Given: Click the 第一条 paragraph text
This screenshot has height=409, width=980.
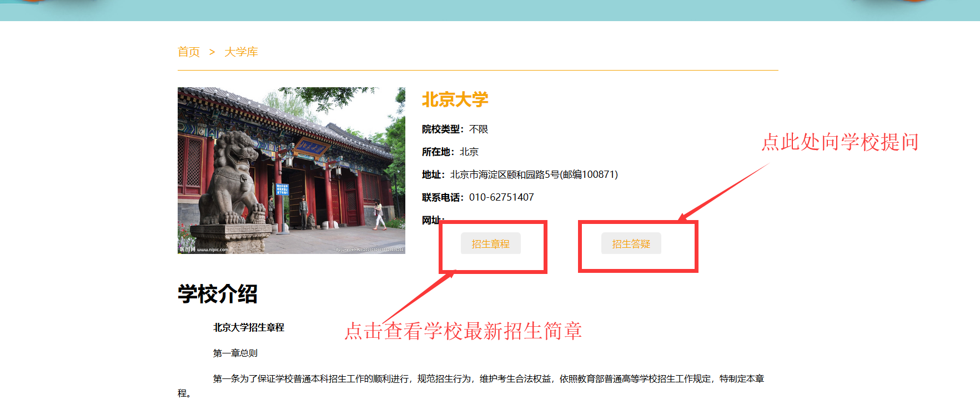Looking at the screenshot, I should [x=489, y=379].
